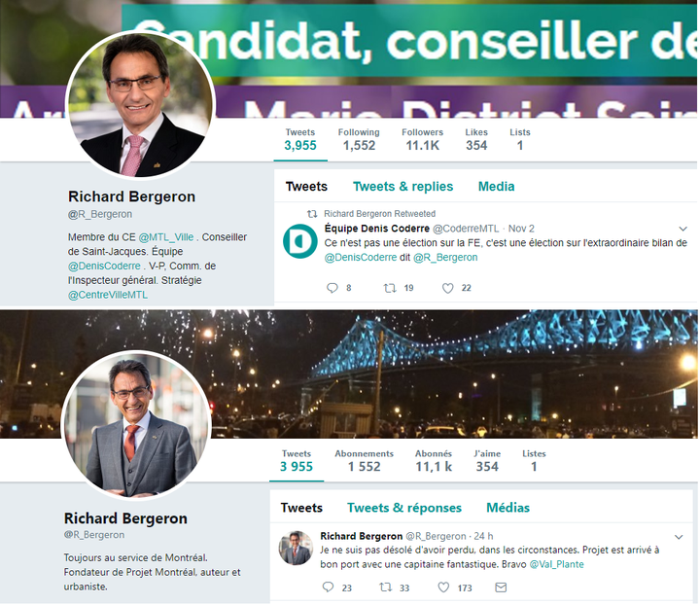Viewport: 700px width, 605px height.
Task: View the Followers count 11.1K
Action: tap(422, 139)
